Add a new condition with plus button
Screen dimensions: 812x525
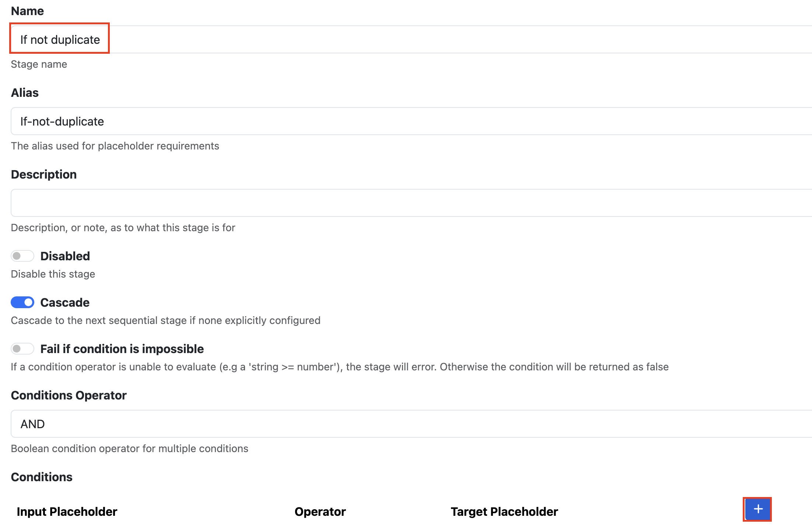pyautogui.click(x=757, y=509)
